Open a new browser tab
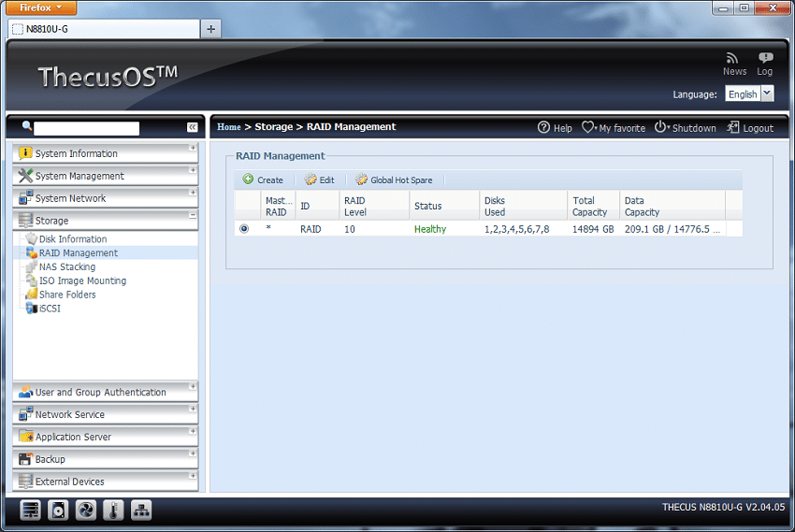 (x=211, y=29)
